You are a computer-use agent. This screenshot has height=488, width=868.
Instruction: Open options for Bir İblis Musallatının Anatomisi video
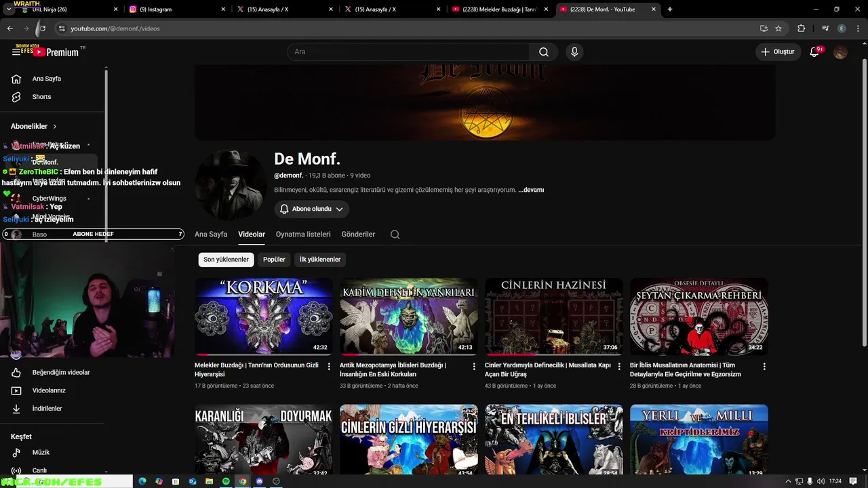[x=764, y=366]
